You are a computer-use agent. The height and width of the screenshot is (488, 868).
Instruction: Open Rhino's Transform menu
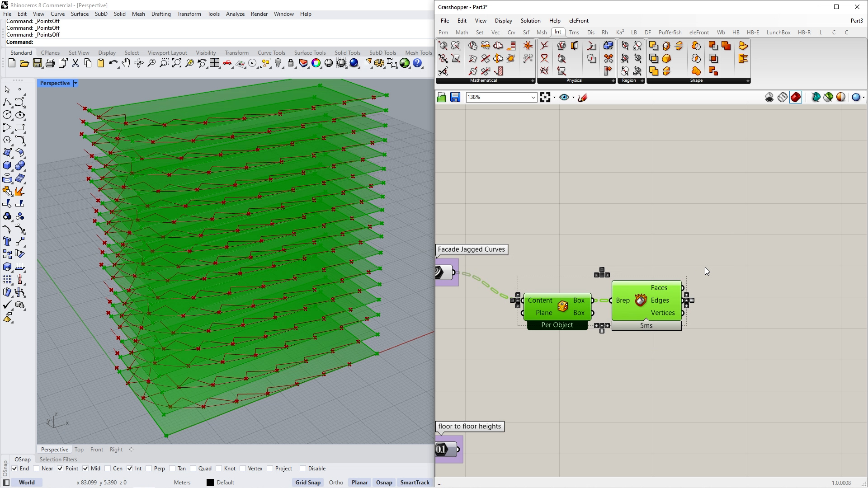189,14
